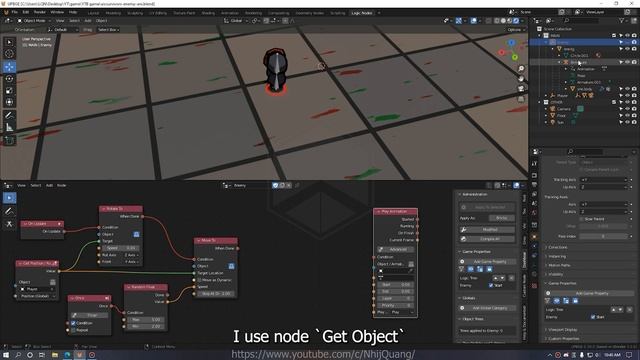Select the Add Cube tool in viewport toolbar
Viewport: 640px width, 360px height.
[x=10, y=140]
